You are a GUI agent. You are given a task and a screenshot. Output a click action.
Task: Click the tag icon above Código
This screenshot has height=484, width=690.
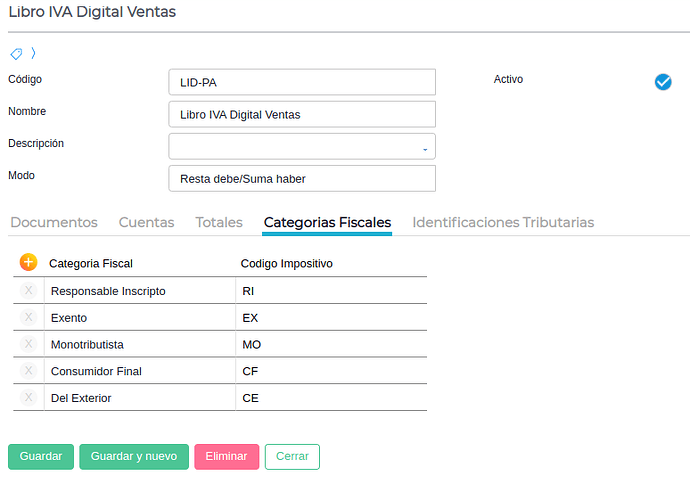[16, 53]
